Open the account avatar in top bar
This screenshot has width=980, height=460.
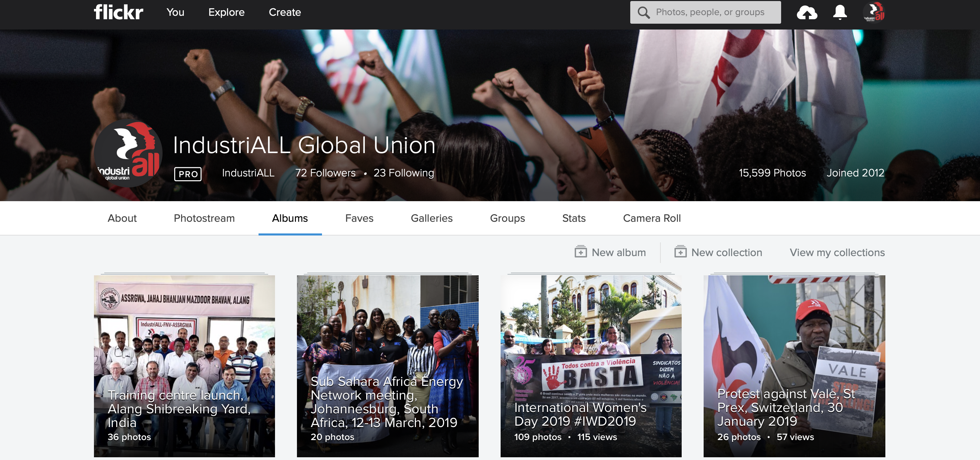coord(874,13)
